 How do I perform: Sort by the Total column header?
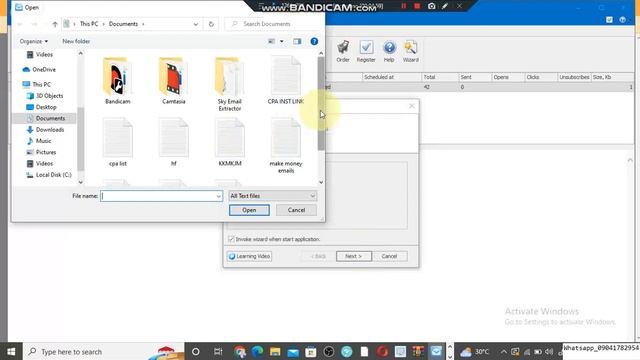[440, 77]
